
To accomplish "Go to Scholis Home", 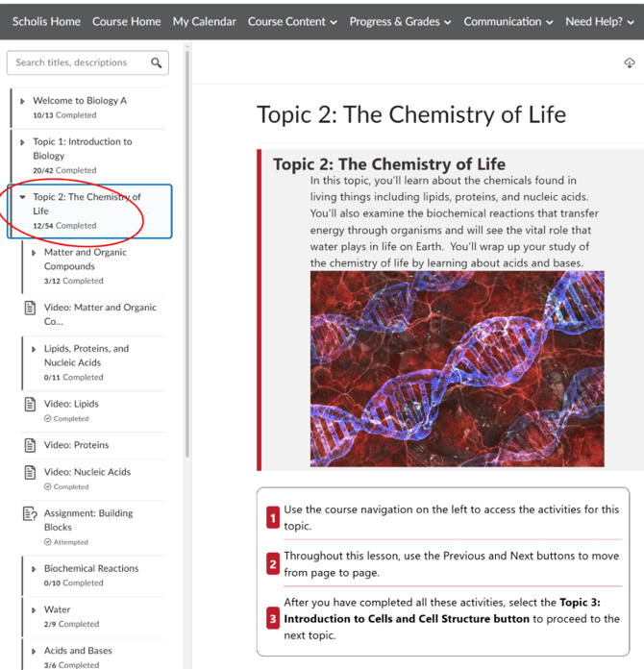I will coord(46,22).
